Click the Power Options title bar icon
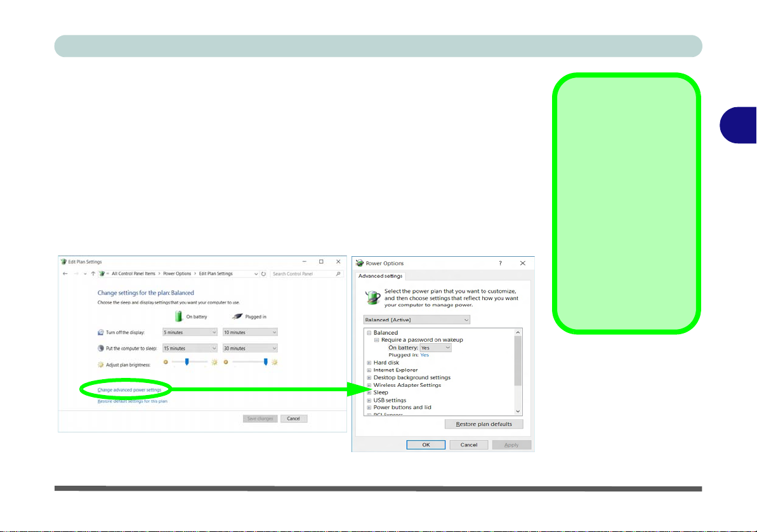The height and width of the screenshot is (532, 757). [360, 263]
